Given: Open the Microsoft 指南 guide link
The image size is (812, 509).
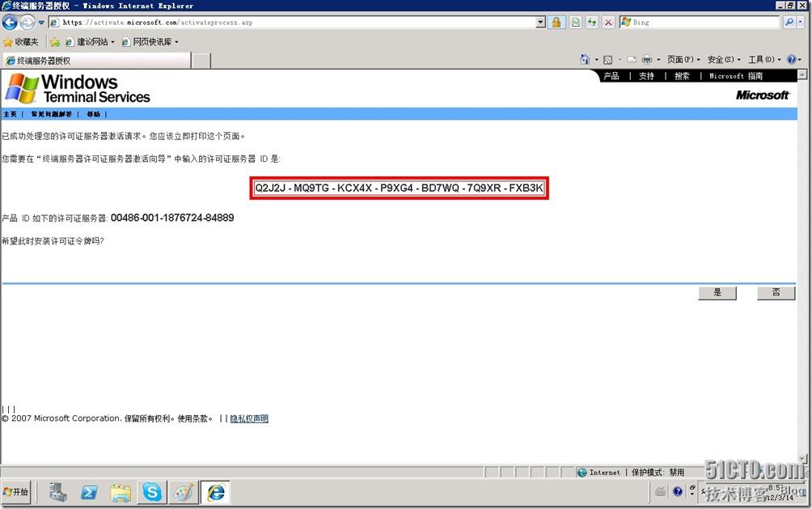Looking at the screenshot, I should 736,76.
